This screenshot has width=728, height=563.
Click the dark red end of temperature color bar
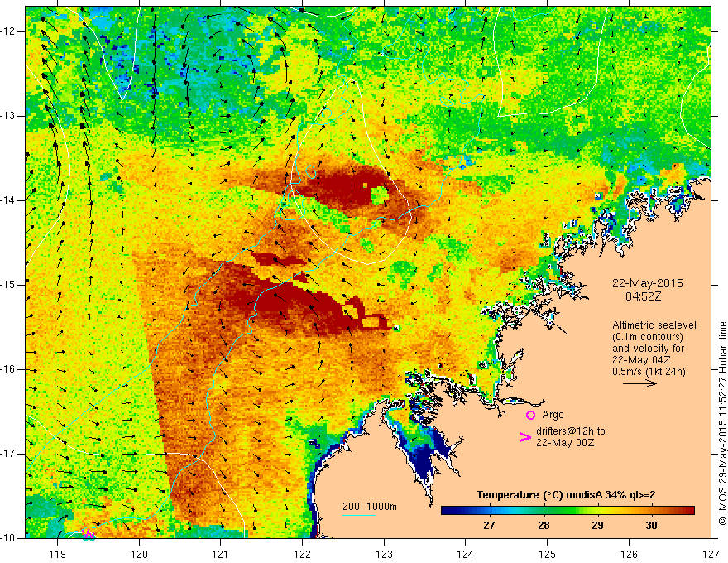pyautogui.click(x=689, y=511)
